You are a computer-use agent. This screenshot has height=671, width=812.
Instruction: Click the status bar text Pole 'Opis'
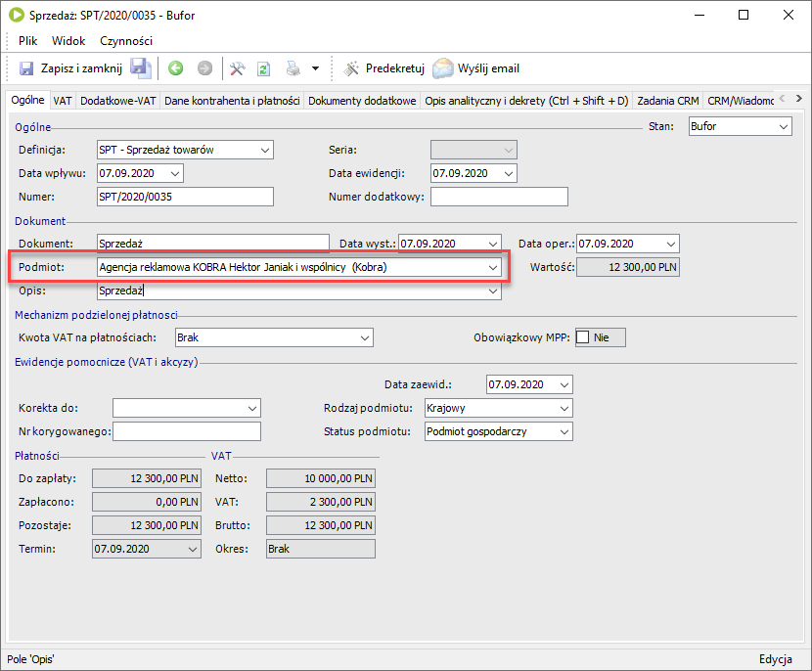(30, 659)
